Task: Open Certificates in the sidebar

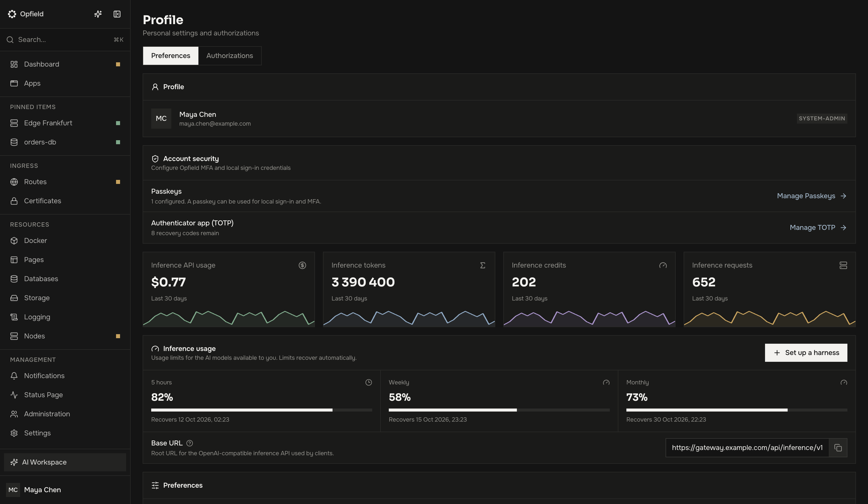Action: point(65,201)
